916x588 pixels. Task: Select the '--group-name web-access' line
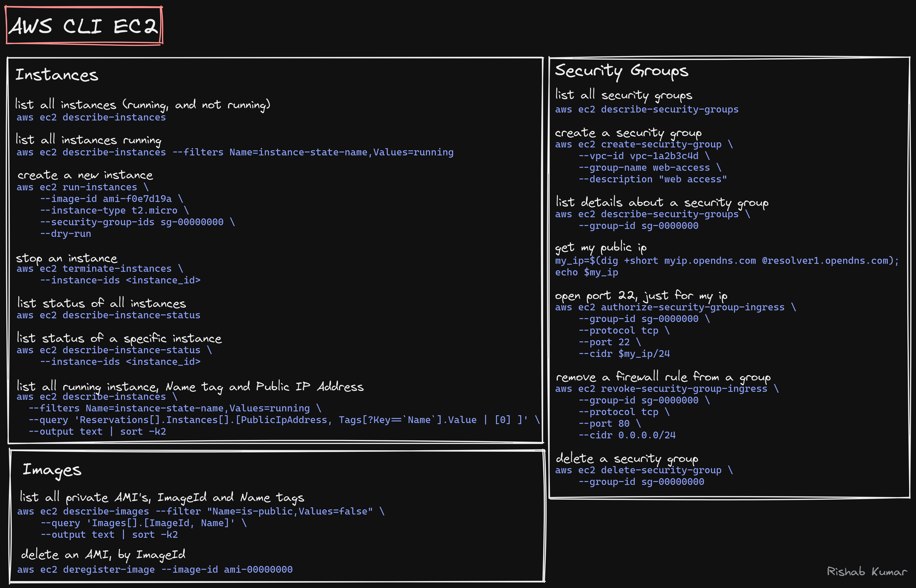coord(650,168)
